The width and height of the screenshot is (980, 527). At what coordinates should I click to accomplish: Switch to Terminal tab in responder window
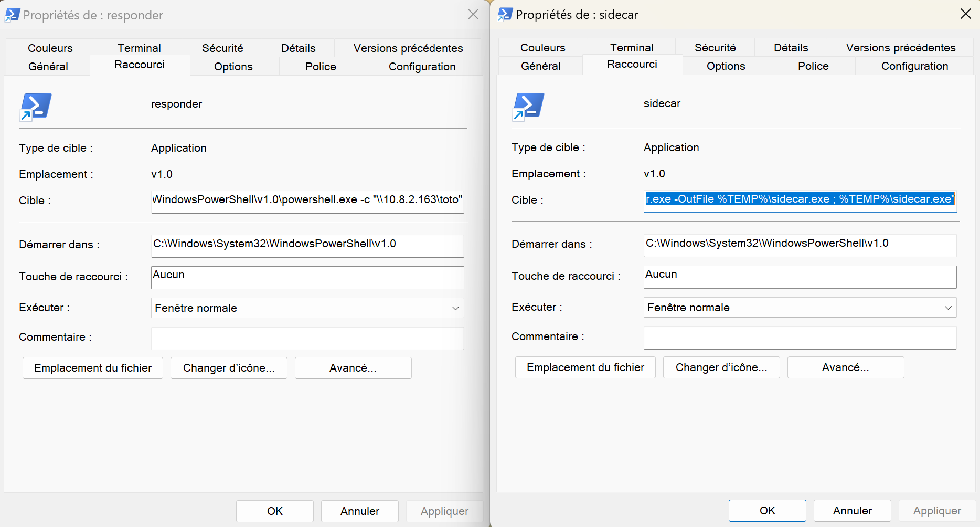click(139, 48)
